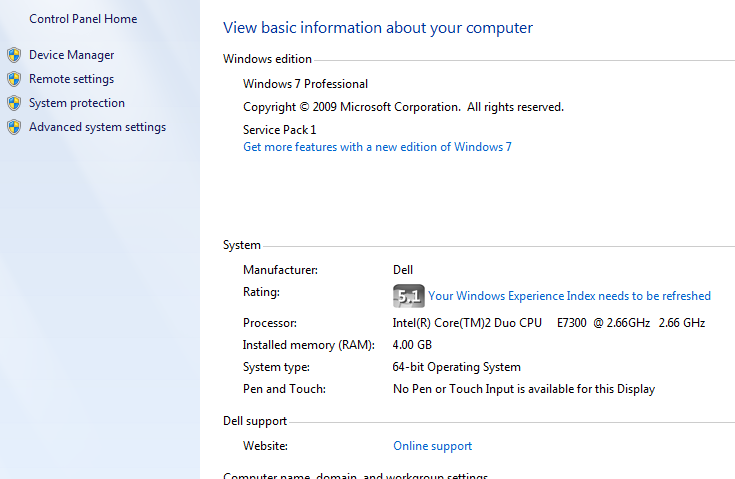The width and height of the screenshot is (735, 479).
Task: Click the 64-bit Operating System value
Action: [457, 367]
